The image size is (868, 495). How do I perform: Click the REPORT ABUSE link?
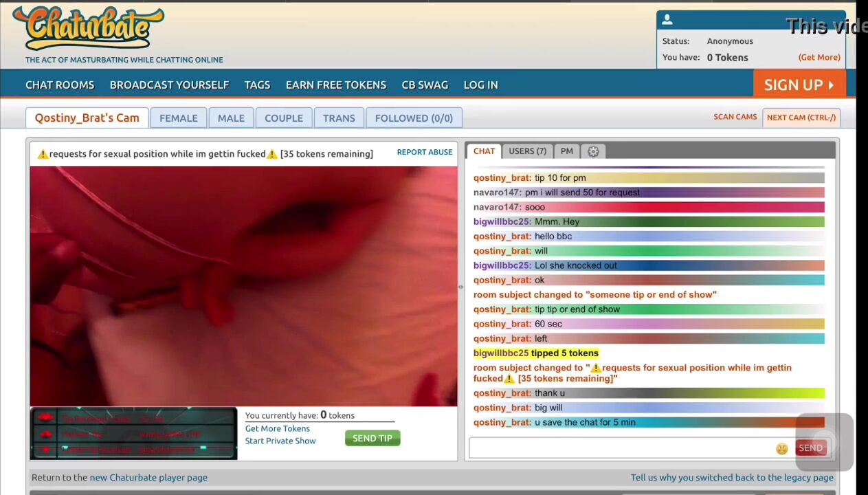pyautogui.click(x=424, y=152)
